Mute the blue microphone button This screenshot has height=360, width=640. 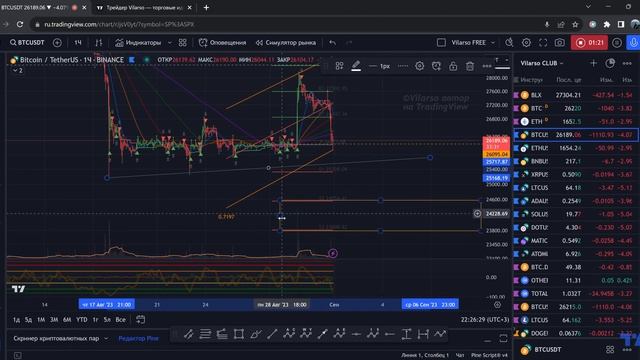(x=633, y=42)
